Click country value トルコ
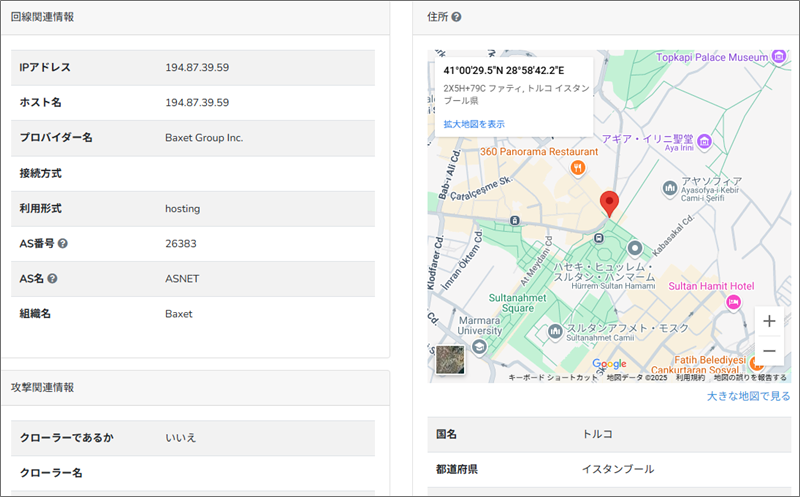 coord(597,434)
